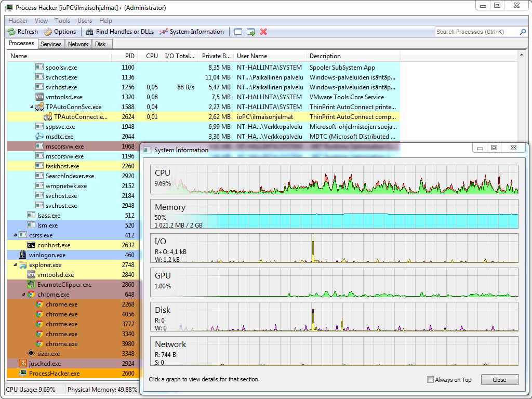Select the spoolsv.exe process icon
The width and height of the screenshot is (532, 399).
[x=39, y=67]
